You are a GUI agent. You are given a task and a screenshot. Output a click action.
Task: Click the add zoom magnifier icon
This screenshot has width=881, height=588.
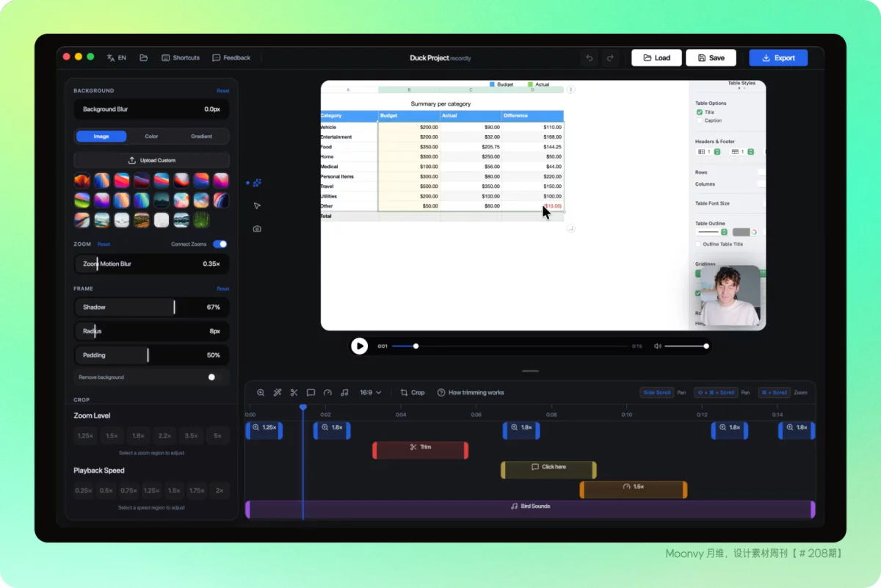tap(261, 393)
